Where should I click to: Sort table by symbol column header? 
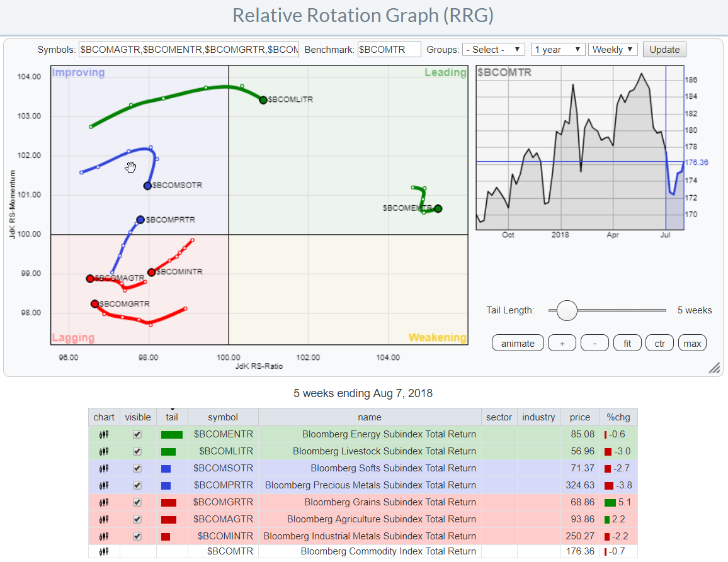coord(223,417)
